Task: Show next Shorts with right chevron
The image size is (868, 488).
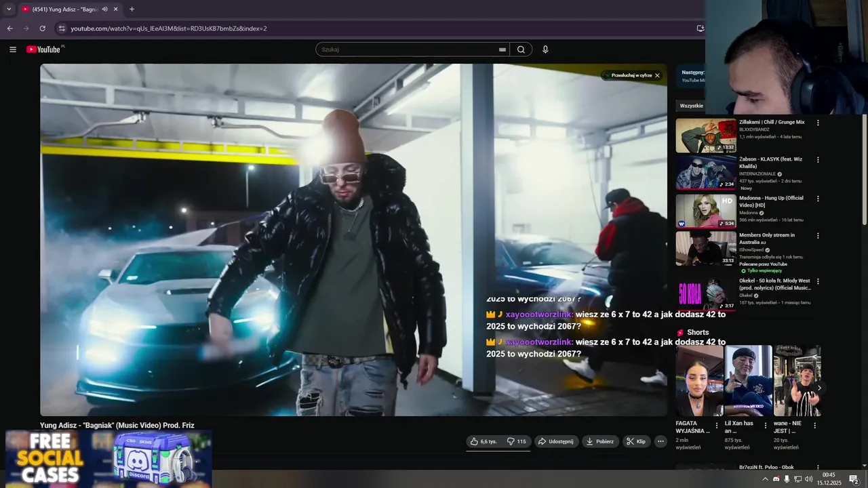Action: [x=819, y=388]
